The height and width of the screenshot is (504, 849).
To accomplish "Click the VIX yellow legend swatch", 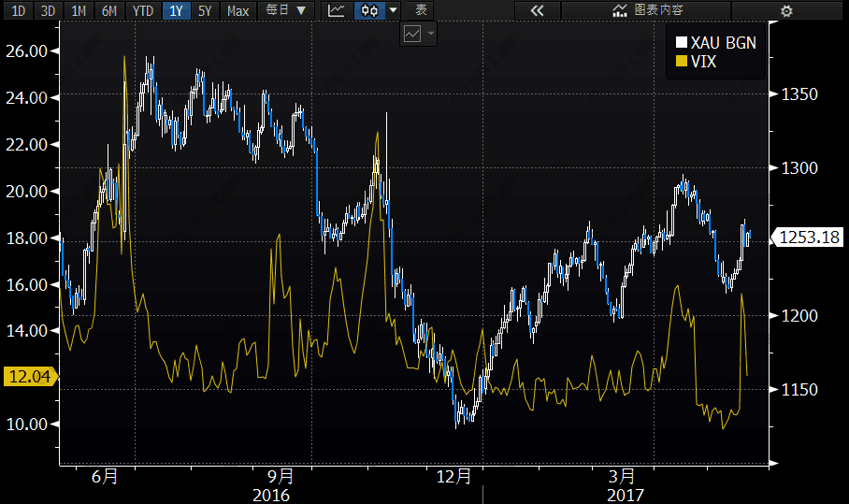I will click(x=681, y=61).
